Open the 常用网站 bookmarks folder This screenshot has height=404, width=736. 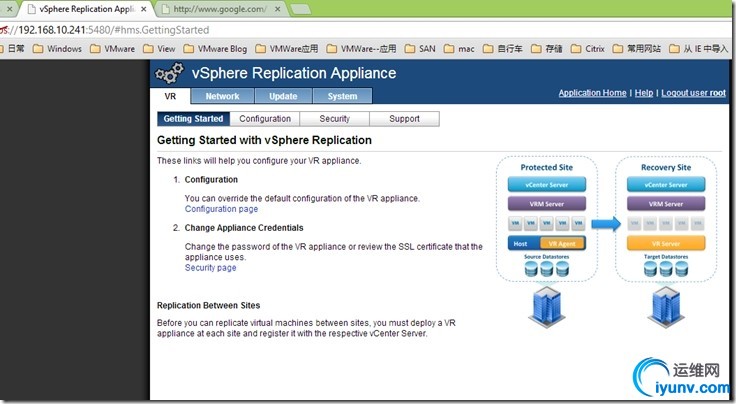[637, 49]
